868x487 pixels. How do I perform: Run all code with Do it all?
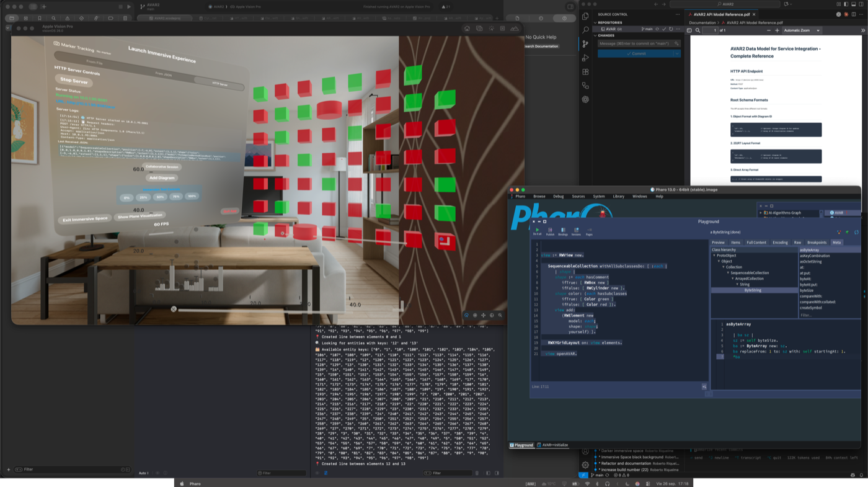(x=537, y=231)
